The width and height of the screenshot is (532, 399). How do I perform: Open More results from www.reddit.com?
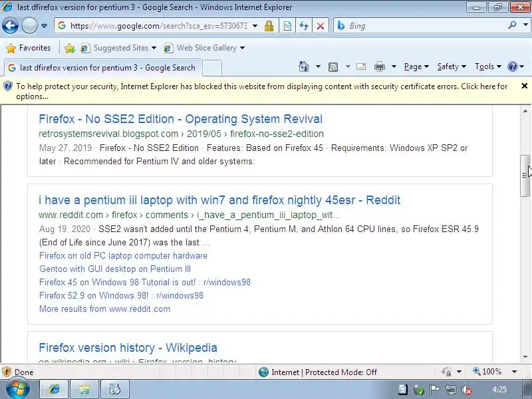[x=105, y=309]
